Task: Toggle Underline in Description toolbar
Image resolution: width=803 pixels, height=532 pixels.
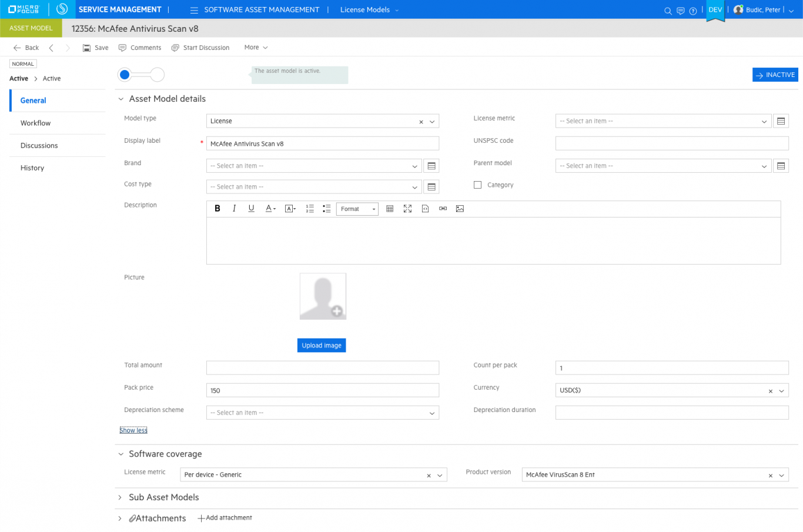Action: tap(251, 209)
